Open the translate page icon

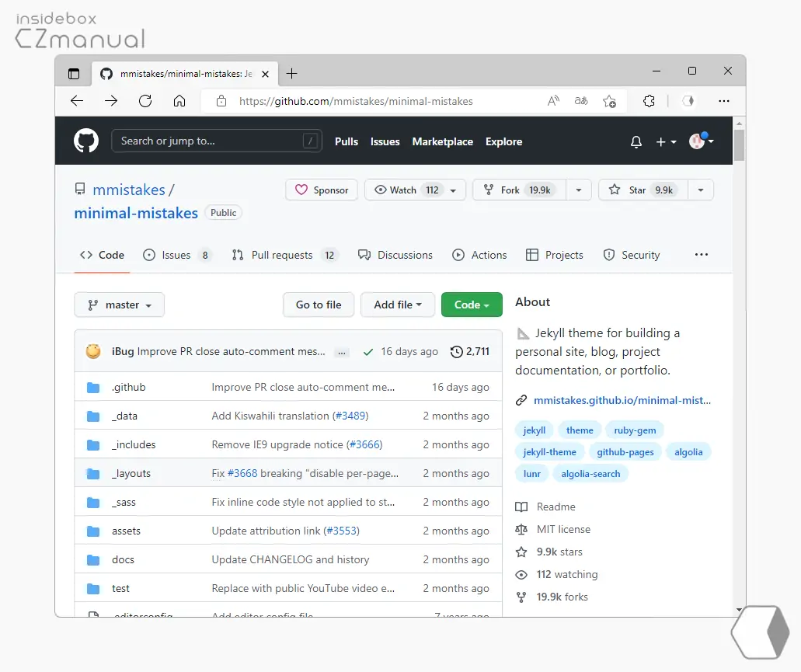(581, 100)
